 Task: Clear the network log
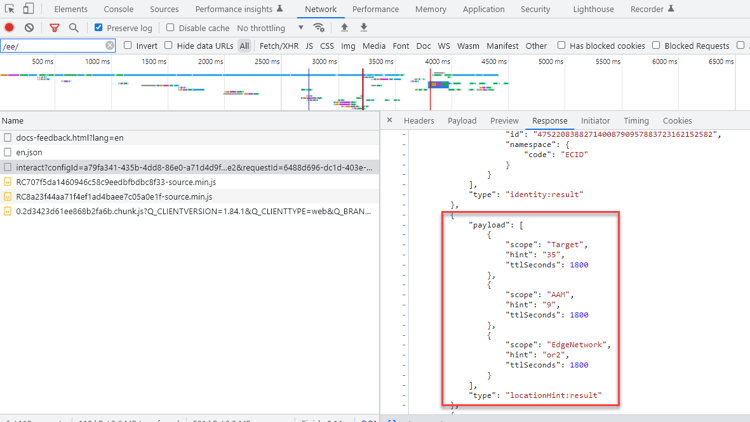[29, 28]
